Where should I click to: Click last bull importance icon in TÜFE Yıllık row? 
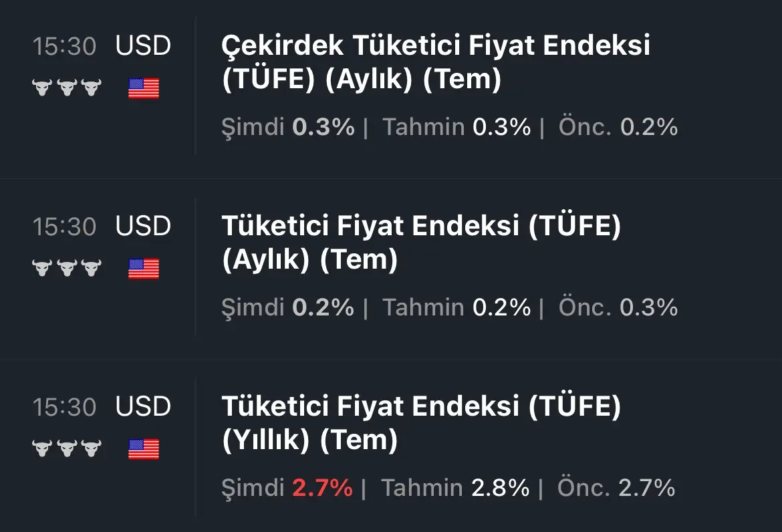pyautogui.click(x=92, y=448)
